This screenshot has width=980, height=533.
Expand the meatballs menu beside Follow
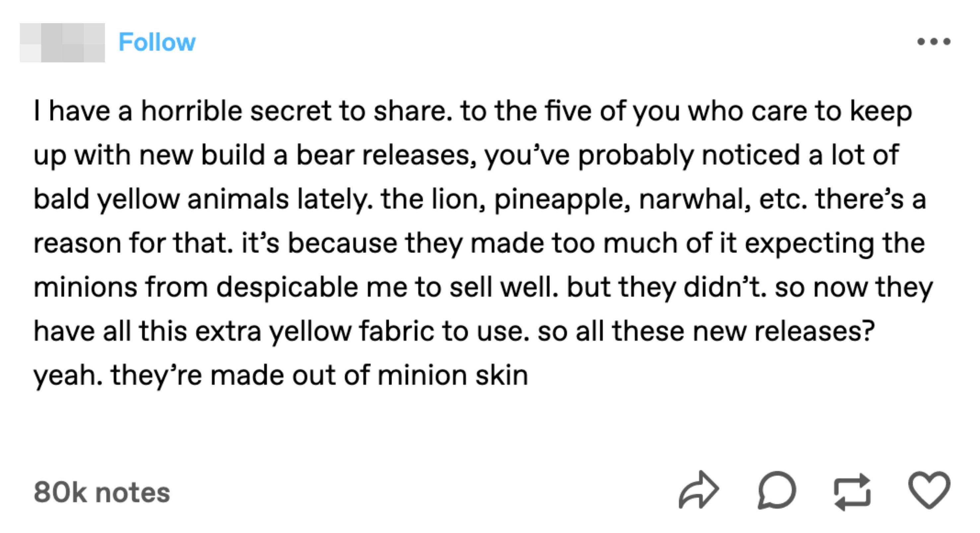click(934, 41)
